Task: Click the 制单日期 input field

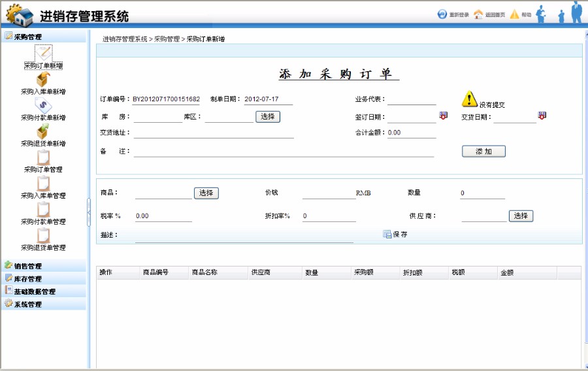Action: (268, 99)
